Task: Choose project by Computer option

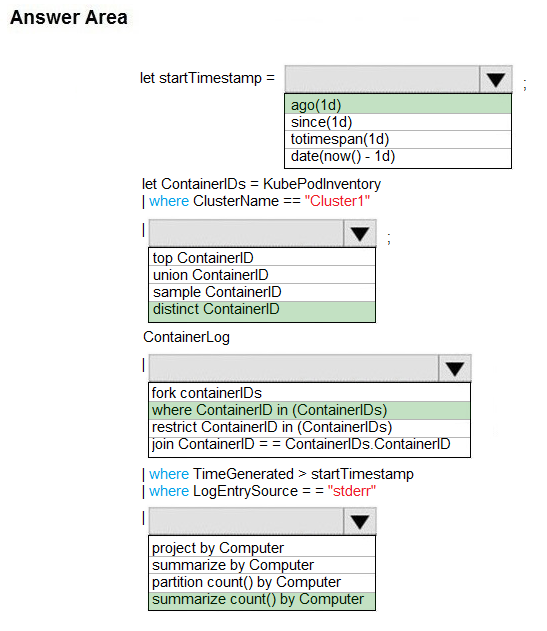Action: (x=262, y=547)
